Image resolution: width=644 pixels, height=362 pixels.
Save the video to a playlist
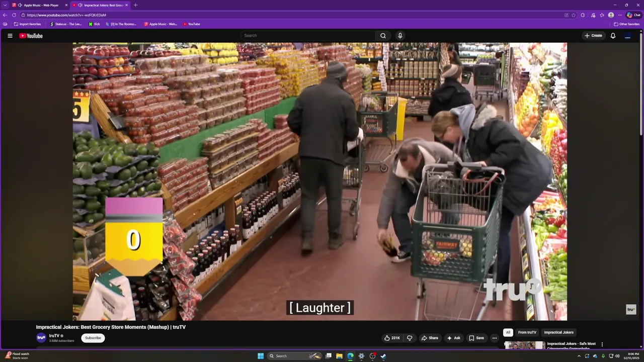[x=476, y=338]
